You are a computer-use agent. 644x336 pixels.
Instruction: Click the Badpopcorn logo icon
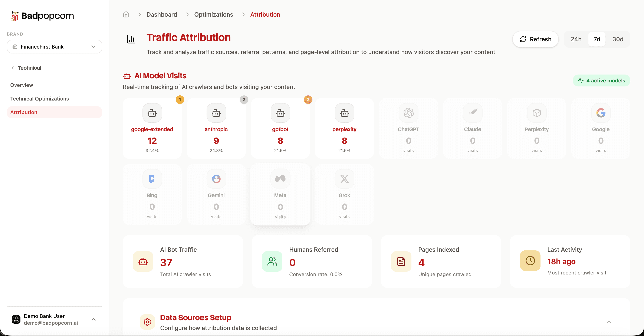coord(15,16)
